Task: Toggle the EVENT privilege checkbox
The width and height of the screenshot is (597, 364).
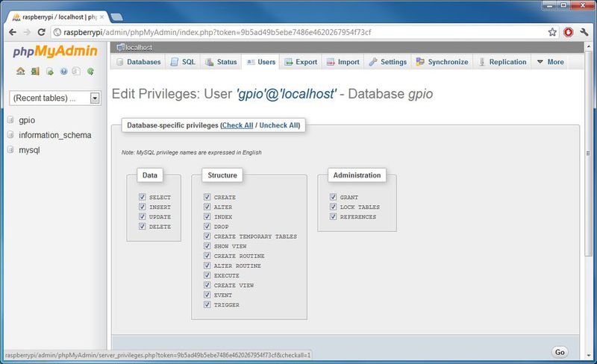Action: coord(207,295)
